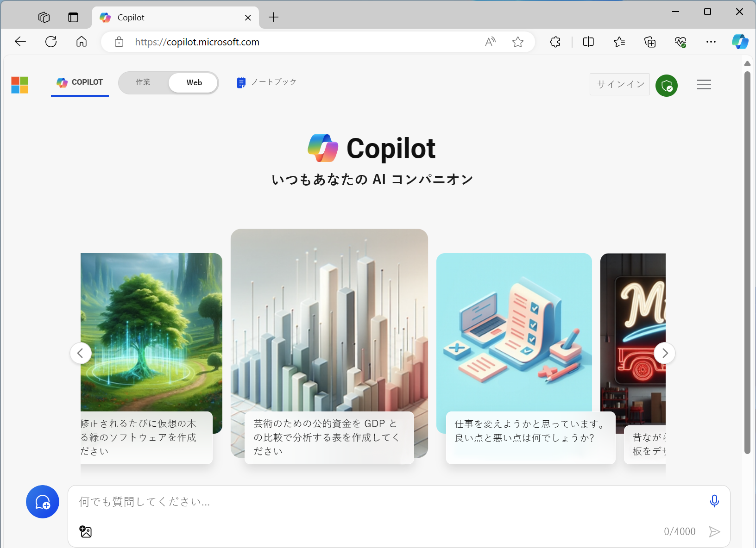Use microphone voice input
756x548 pixels.
(x=714, y=501)
